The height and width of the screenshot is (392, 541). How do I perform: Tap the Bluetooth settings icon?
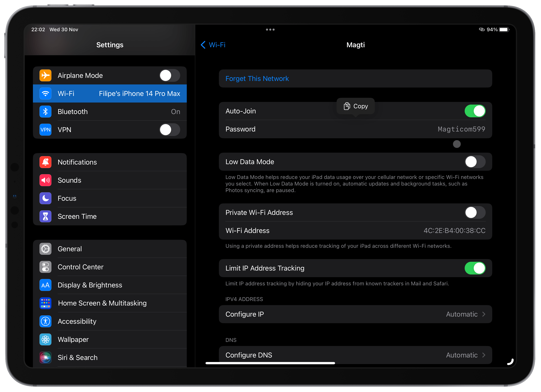coord(46,112)
